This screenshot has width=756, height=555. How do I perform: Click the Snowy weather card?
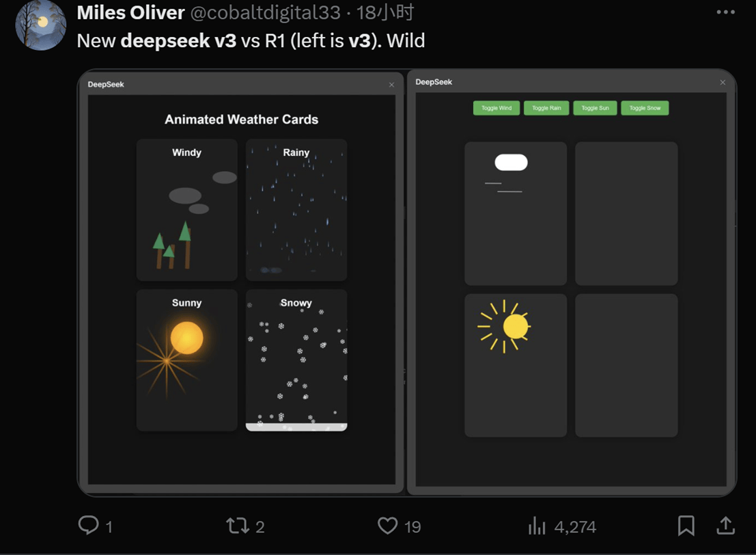click(296, 360)
